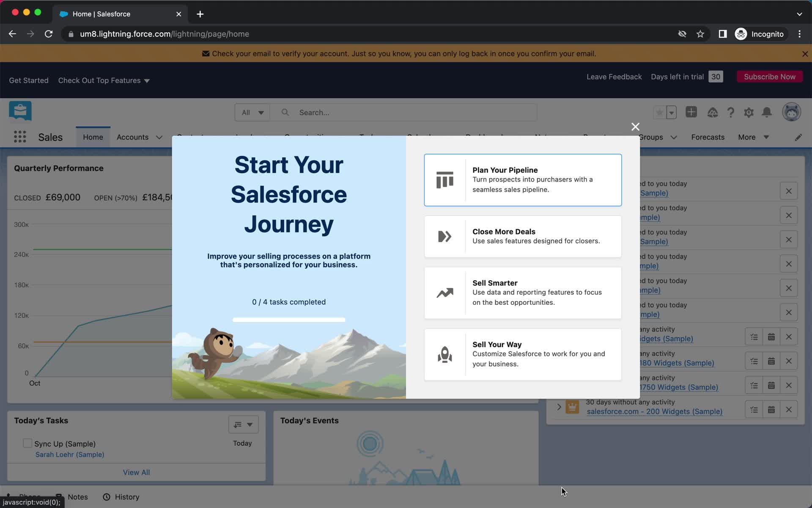
Task: Open salesforce.com - 200 Widgets (Sample) link
Action: click(x=654, y=411)
